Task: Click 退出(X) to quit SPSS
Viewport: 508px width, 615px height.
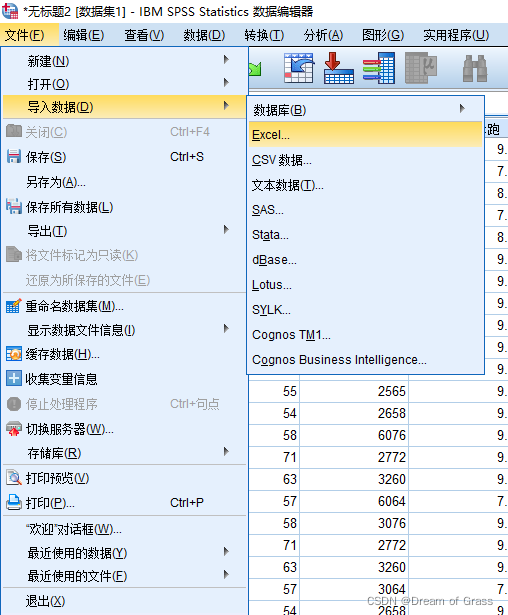Action: [x=124, y=601]
